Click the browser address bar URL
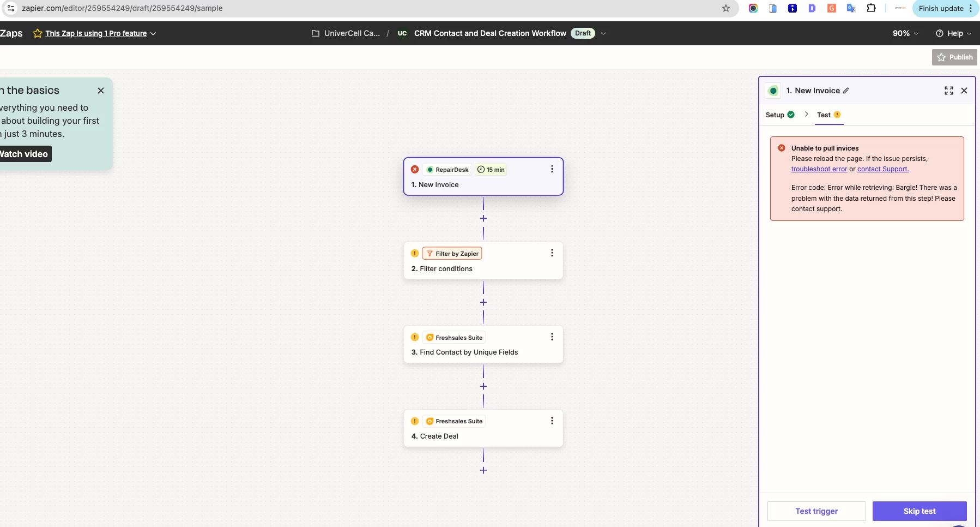 coord(122,8)
